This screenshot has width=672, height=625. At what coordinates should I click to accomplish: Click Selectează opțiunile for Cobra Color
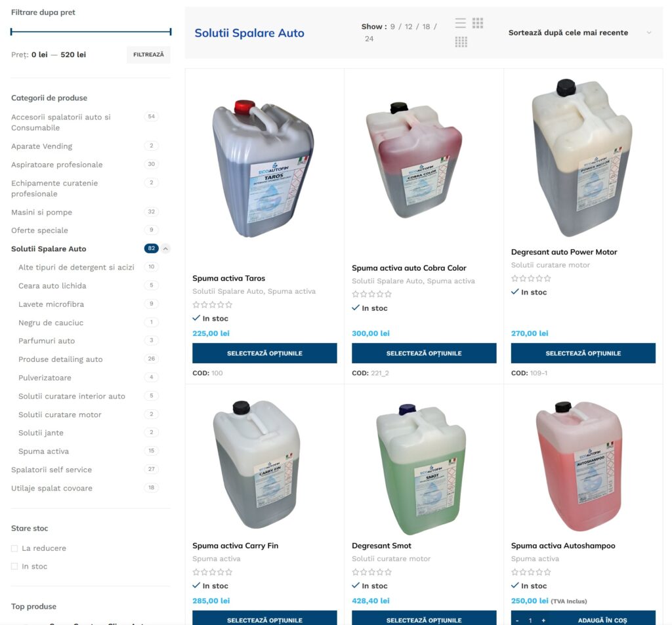pos(424,353)
